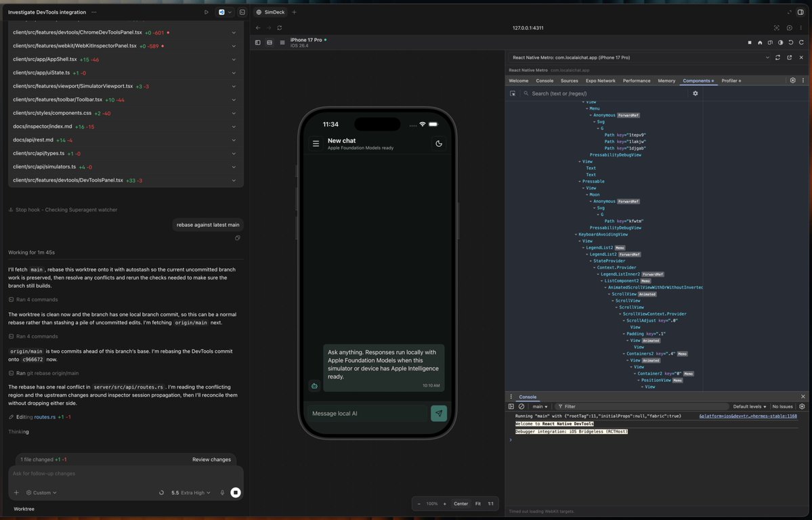Toggle simulator appearance half-circle icon
This screenshot has height=520, width=812.
pyautogui.click(x=780, y=43)
